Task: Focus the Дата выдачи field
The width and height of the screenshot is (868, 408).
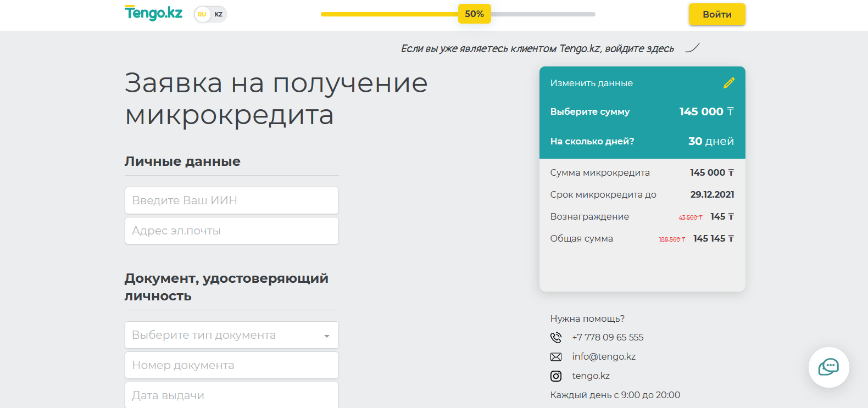Action: (232, 395)
